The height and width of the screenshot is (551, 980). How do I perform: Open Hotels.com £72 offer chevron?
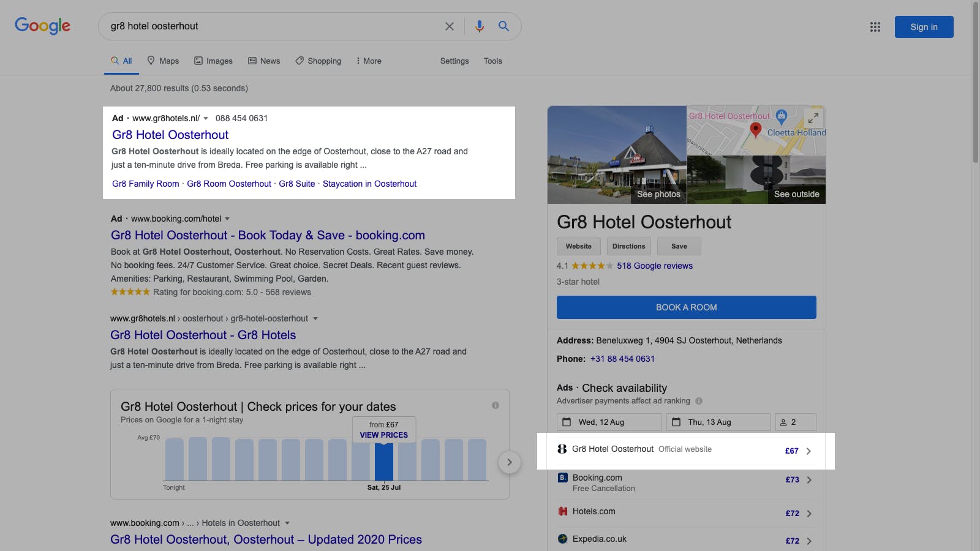[809, 514]
